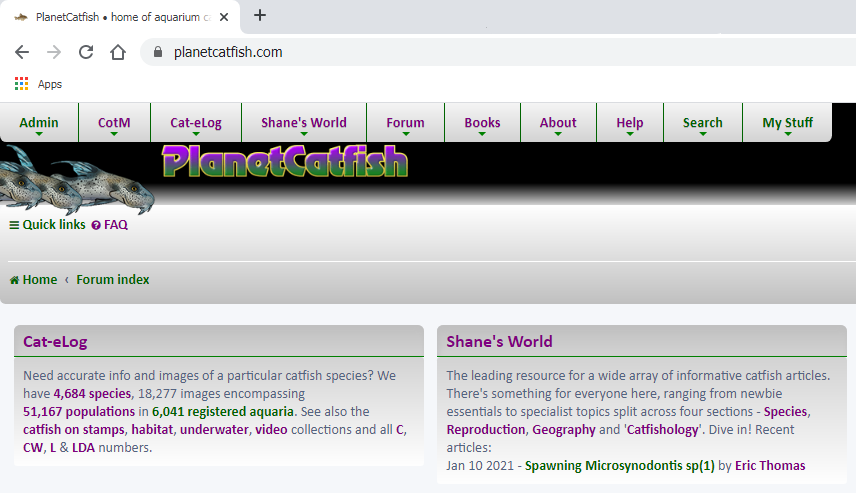Open Shane's World navigation dropdown
The width and height of the screenshot is (856, 493).
pyautogui.click(x=304, y=123)
